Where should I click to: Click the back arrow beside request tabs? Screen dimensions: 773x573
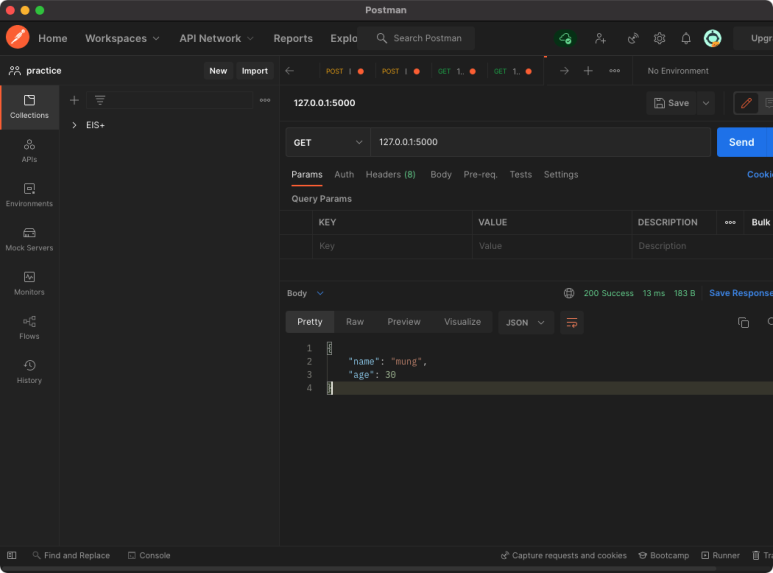[x=290, y=71]
